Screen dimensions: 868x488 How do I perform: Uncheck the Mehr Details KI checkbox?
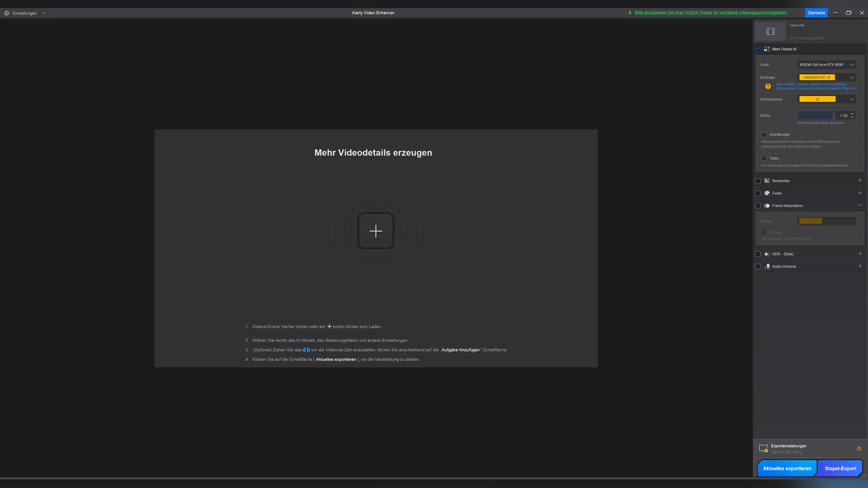click(x=758, y=49)
